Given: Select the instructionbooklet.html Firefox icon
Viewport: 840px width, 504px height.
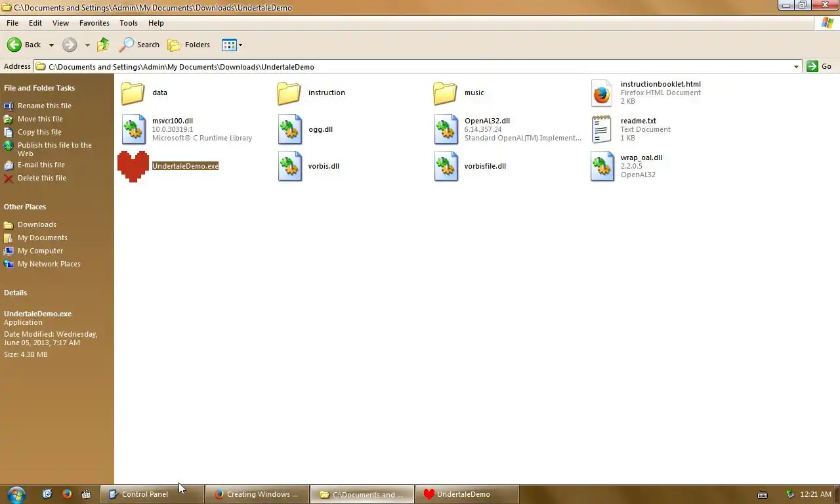Looking at the screenshot, I should tap(602, 93).
